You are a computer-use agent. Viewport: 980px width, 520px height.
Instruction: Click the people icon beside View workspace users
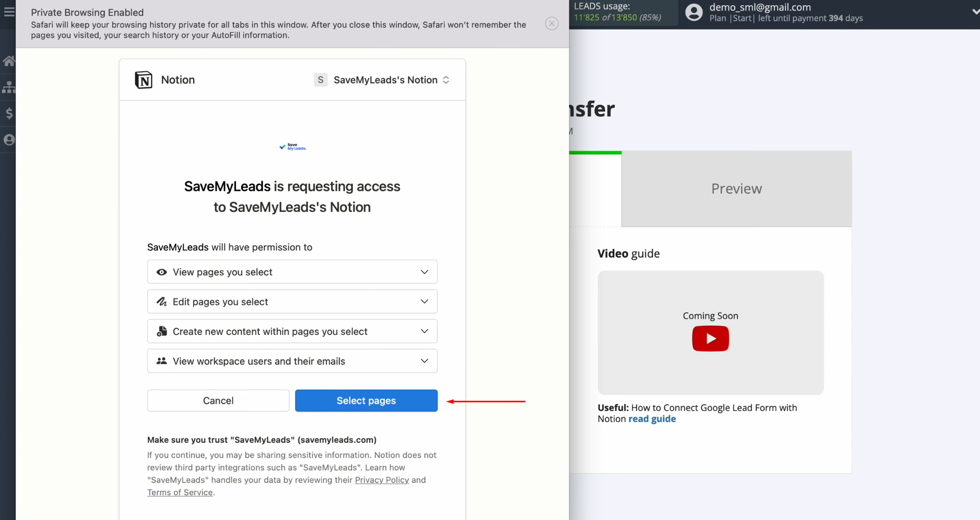click(162, 361)
